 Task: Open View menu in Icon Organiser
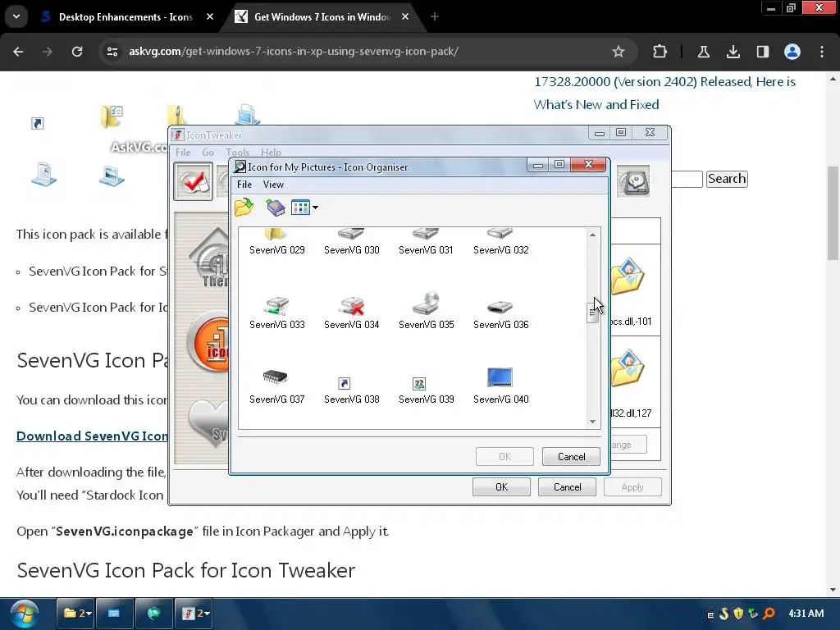[273, 185]
